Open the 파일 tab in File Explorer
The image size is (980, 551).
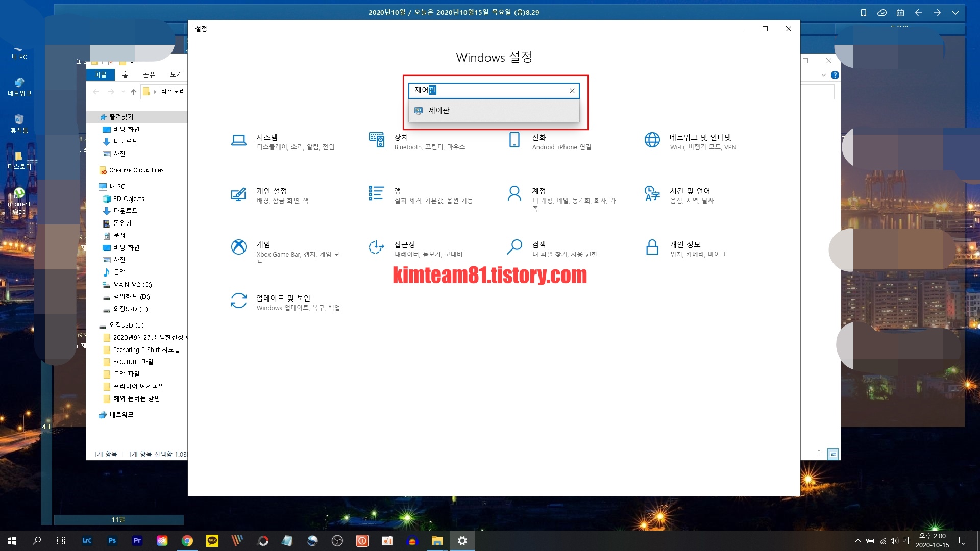pos(100,74)
